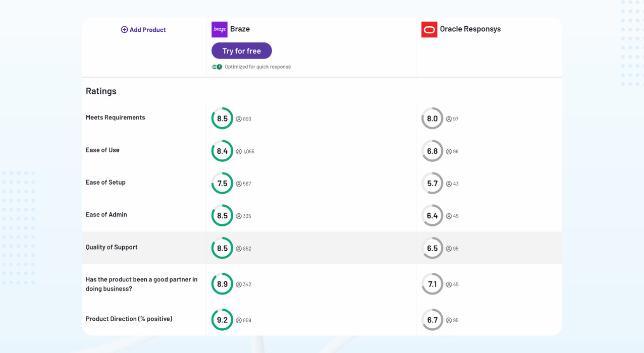Click reviewer icon beside Braze's 893 count

point(239,119)
